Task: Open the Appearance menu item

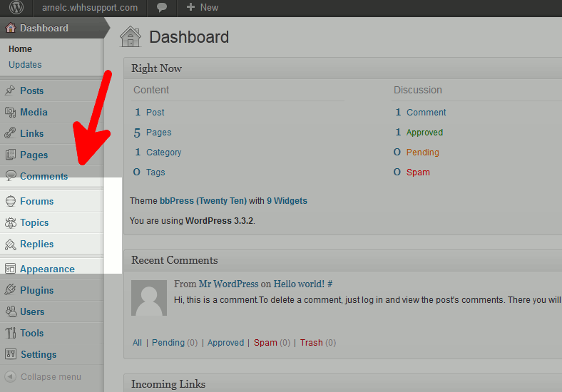Action: point(47,269)
